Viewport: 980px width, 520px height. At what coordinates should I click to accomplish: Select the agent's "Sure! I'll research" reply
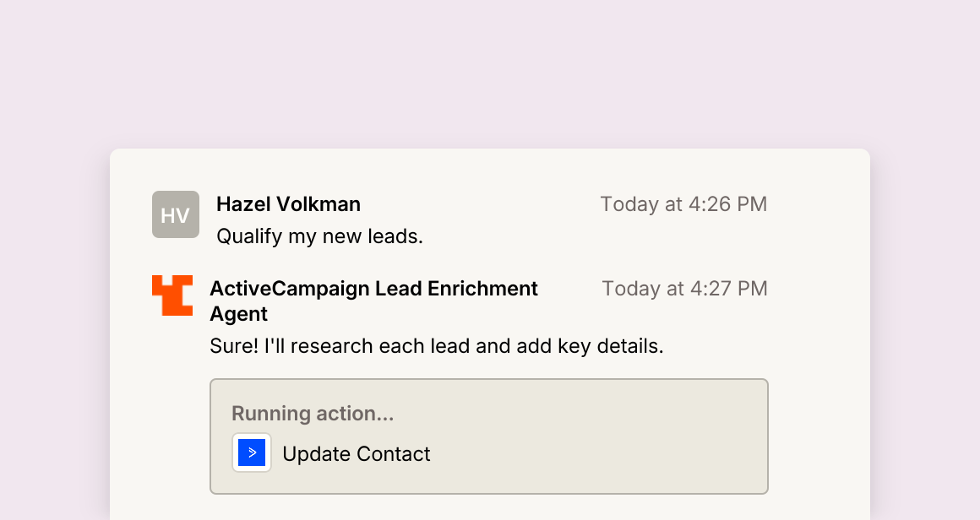click(436, 346)
